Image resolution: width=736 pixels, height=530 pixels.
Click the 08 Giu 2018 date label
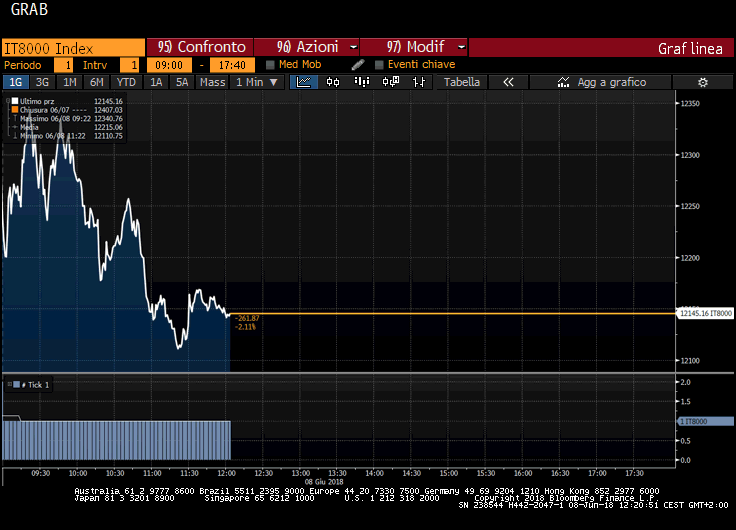tap(324, 482)
